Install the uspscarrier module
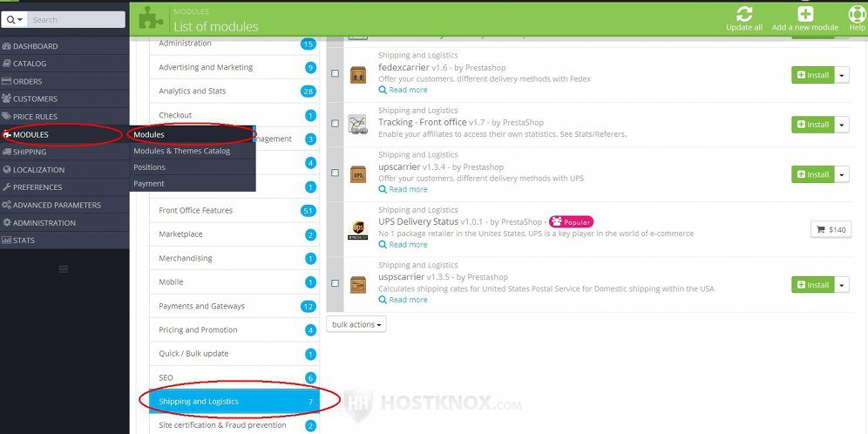Screen dimensions: 868x434 click(812, 285)
